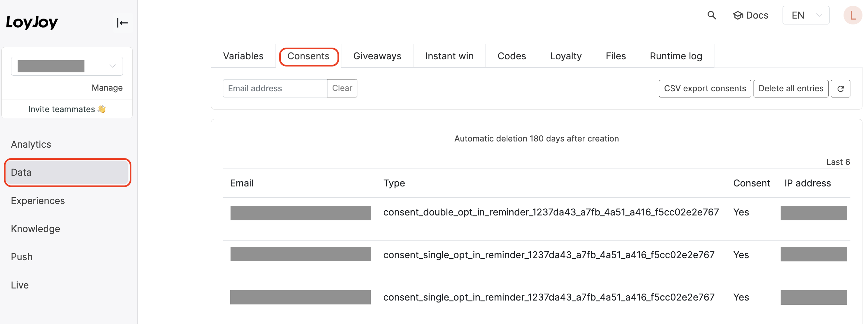Open the project selector dropdown
This screenshot has height=324, width=868.
[67, 66]
